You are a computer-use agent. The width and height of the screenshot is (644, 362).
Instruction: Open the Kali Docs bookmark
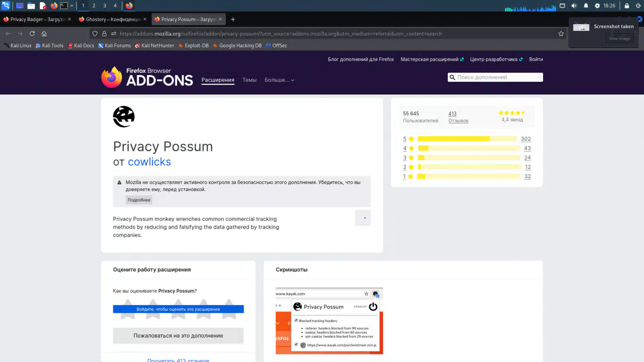(x=81, y=45)
